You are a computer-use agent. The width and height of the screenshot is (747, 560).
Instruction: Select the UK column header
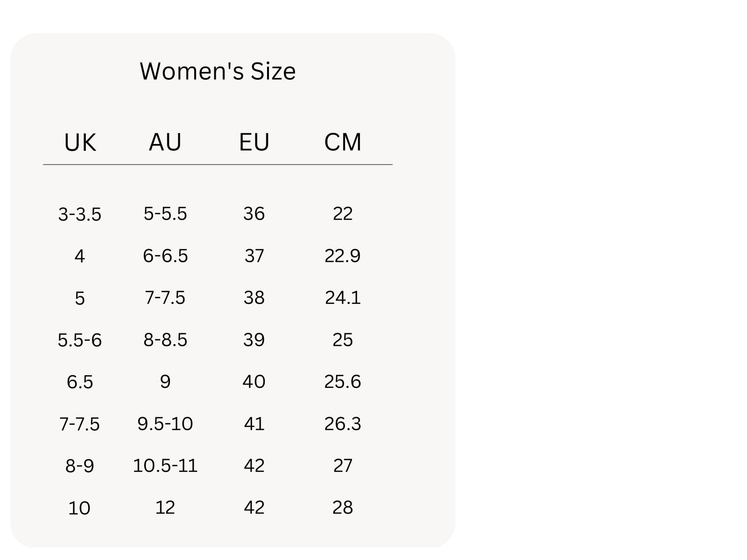(80, 142)
